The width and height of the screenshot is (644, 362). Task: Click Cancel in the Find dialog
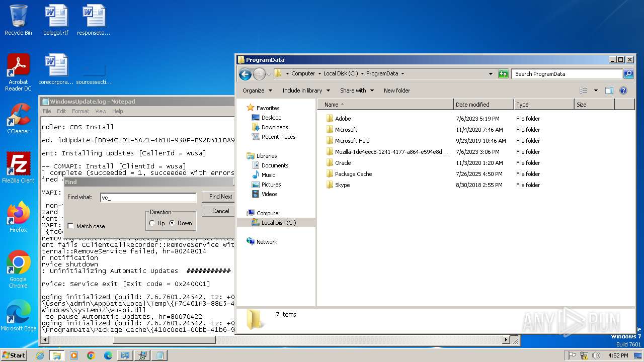[218, 211]
